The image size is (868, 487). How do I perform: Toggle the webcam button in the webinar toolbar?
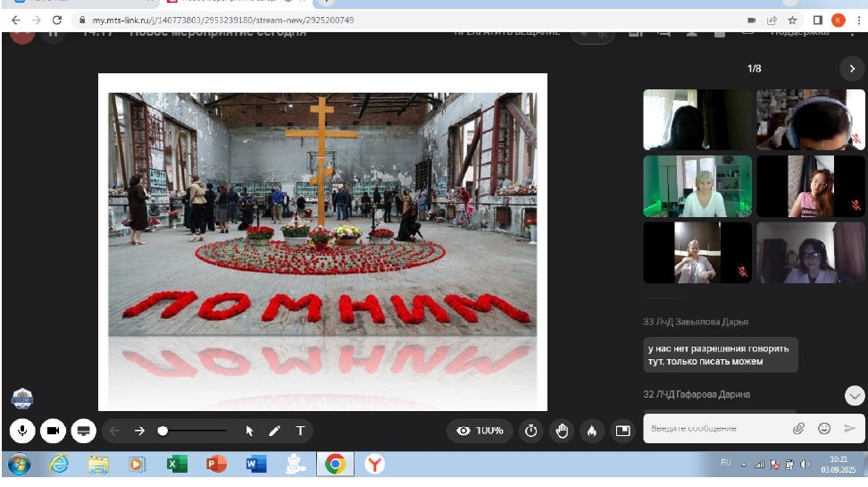pyautogui.click(x=54, y=431)
